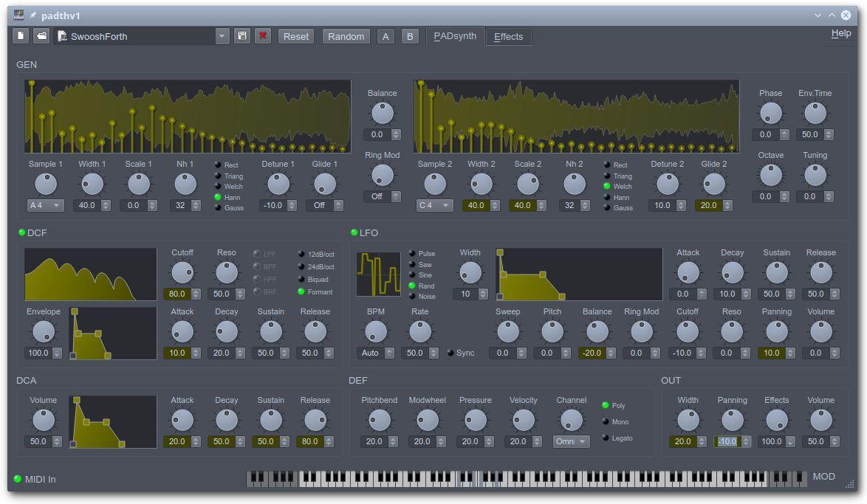Click the LFO Rate knob
The image size is (867, 504).
coord(419,331)
